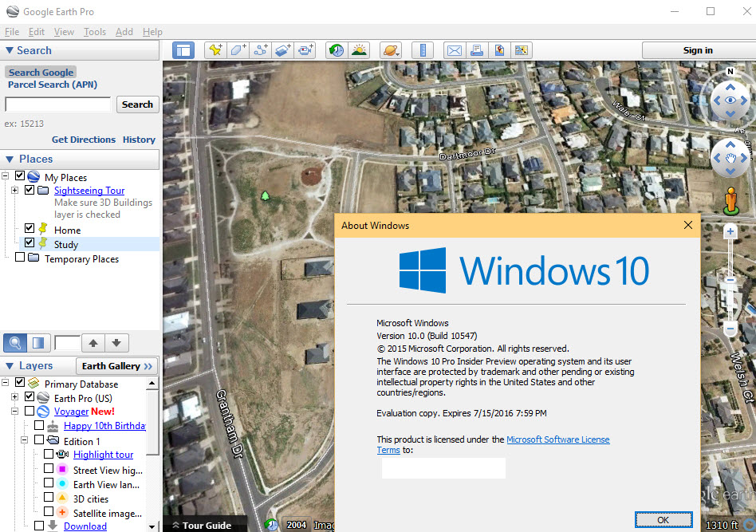Screen dimensions: 756x532
Task: Expand the Earth Pro (US) layer node
Action: [x=15, y=397]
